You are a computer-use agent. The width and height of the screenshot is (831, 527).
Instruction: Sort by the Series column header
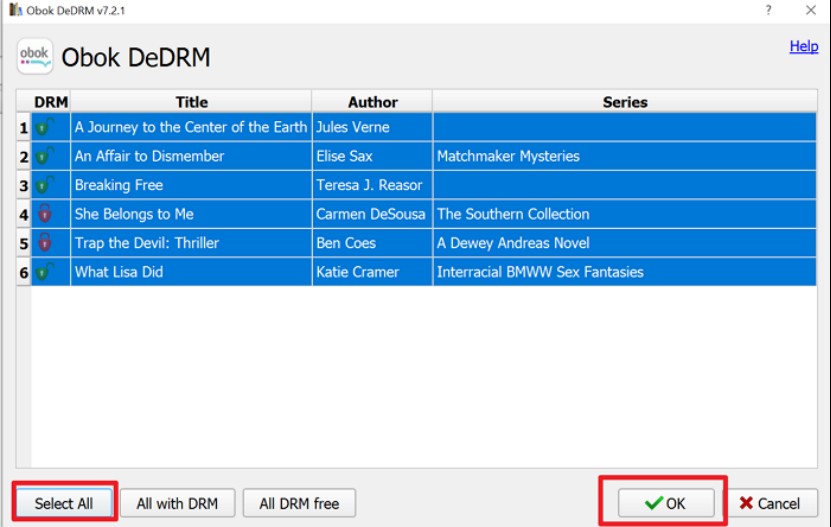[625, 102]
